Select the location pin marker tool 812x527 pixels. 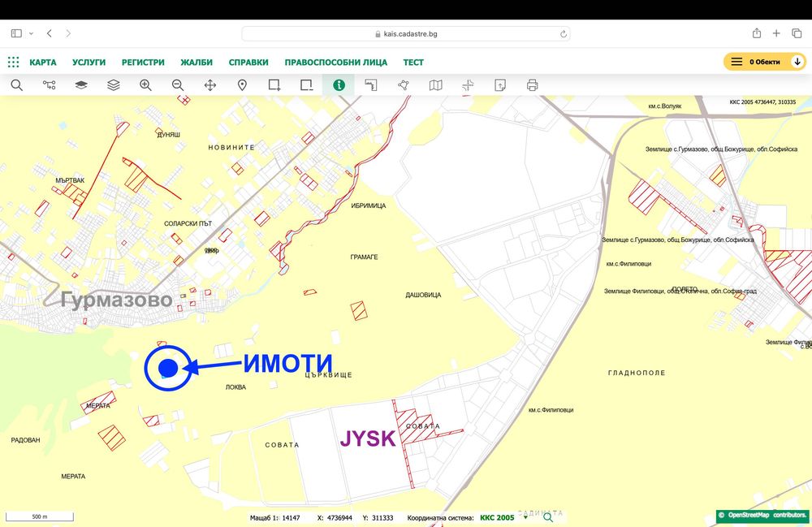coord(242,85)
